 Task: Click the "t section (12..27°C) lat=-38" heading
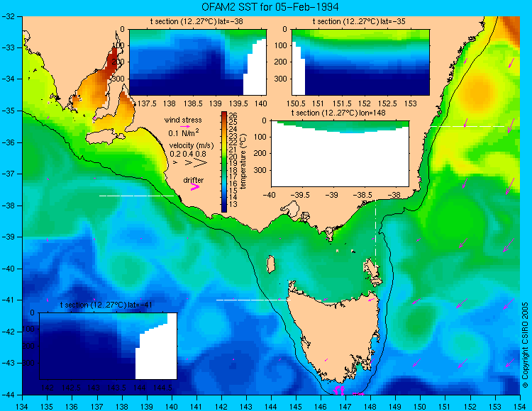196,22
